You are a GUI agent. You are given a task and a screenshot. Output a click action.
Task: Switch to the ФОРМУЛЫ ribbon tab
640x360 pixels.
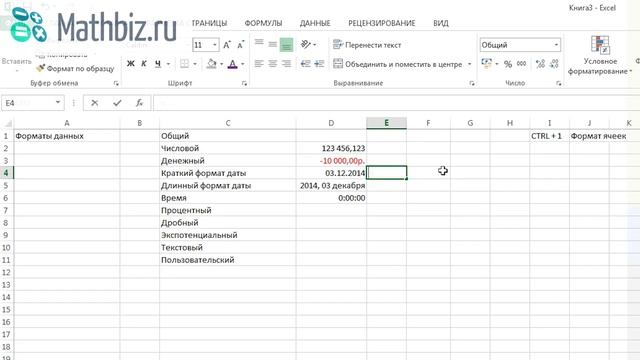click(x=263, y=23)
